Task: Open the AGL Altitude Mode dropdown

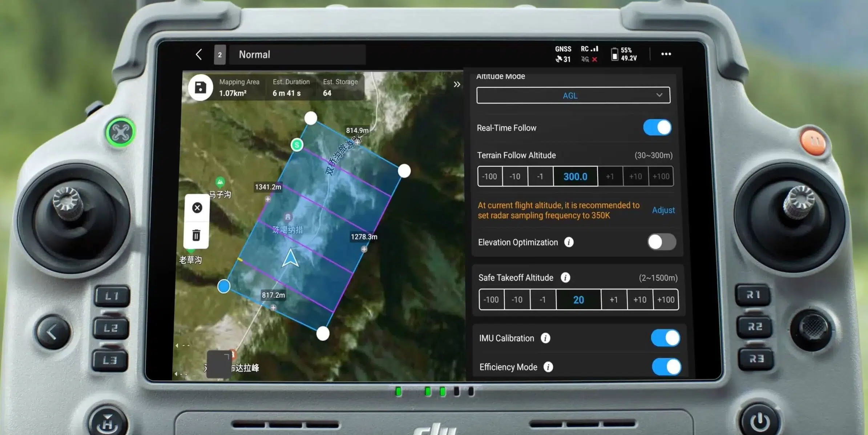Action: [573, 95]
